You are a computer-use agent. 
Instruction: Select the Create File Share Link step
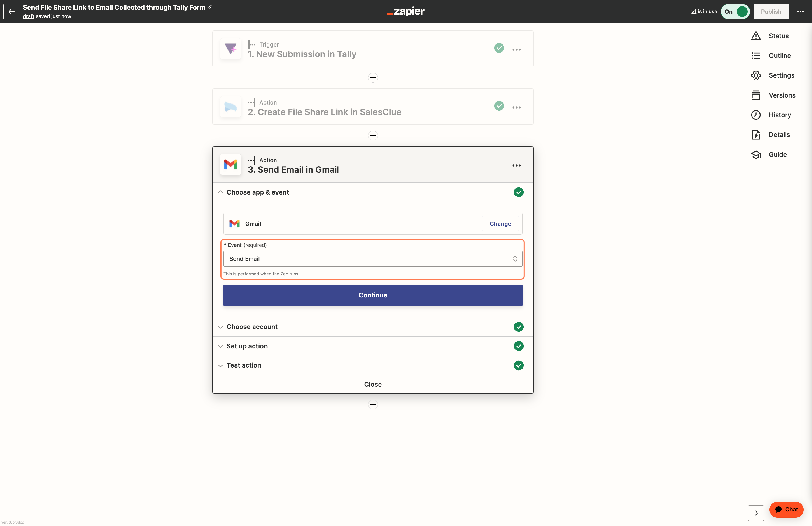(x=373, y=107)
